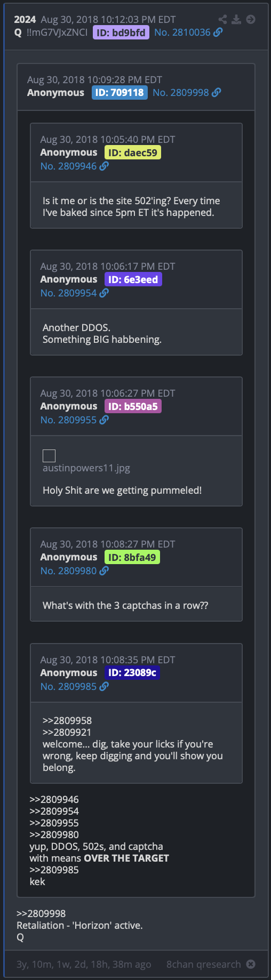Click the download icon in post header
This screenshot has width=271, height=980.
click(x=236, y=19)
